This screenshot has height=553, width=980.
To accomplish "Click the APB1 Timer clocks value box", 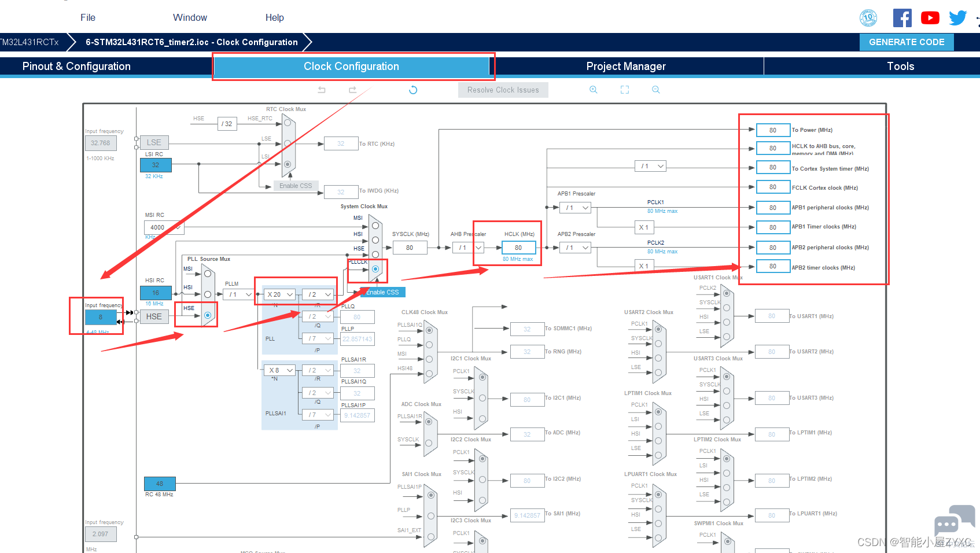I will [x=773, y=227].
